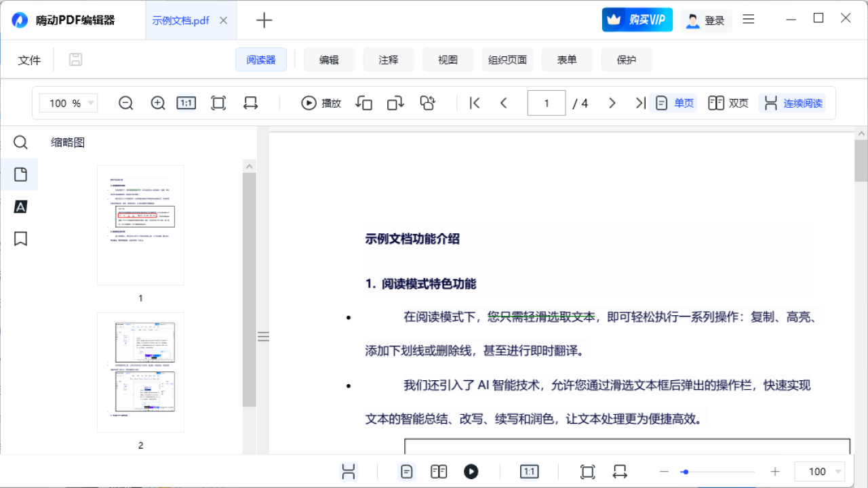Start auto-play with the 播放 button
This screenshot has width=868, height=488.
tap(320, 103)
